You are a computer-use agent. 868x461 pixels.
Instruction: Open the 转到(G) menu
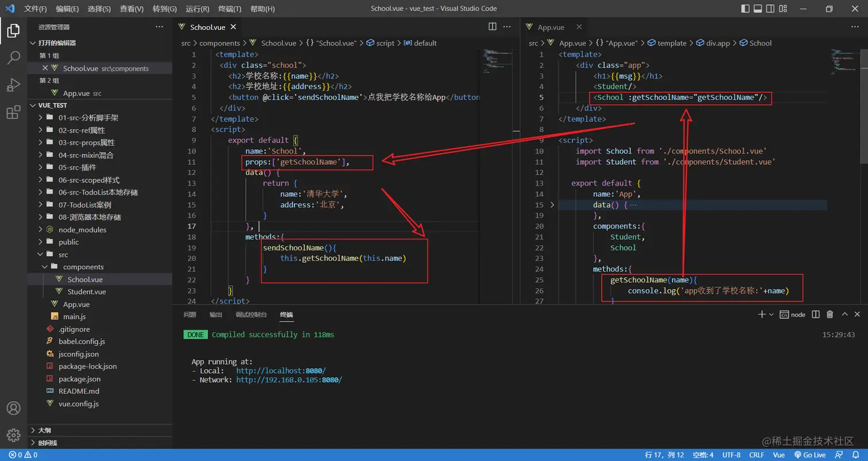pyautogui.click(x=165, y=9)
